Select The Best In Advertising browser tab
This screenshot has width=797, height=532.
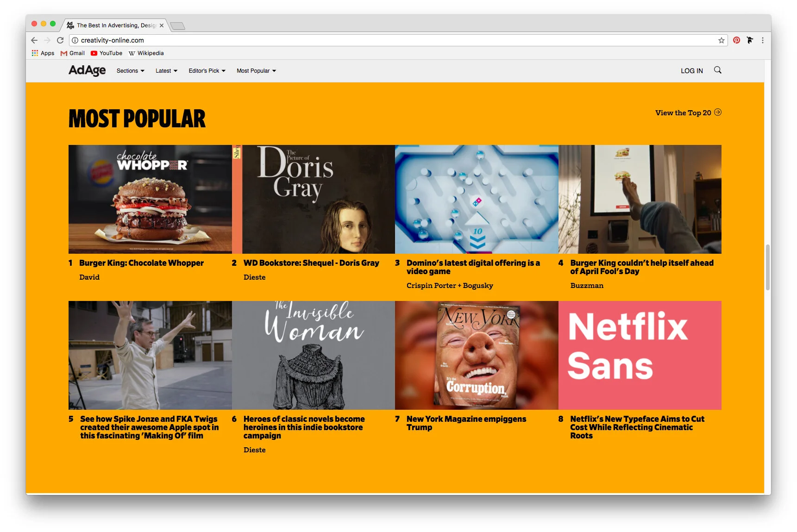point(116,25)
